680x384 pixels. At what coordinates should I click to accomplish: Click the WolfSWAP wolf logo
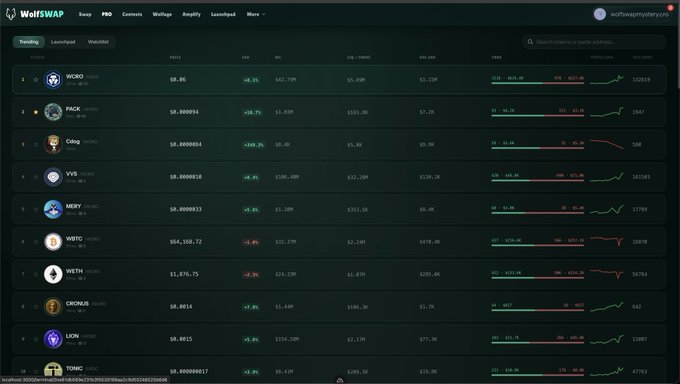(x=11, y=14)
